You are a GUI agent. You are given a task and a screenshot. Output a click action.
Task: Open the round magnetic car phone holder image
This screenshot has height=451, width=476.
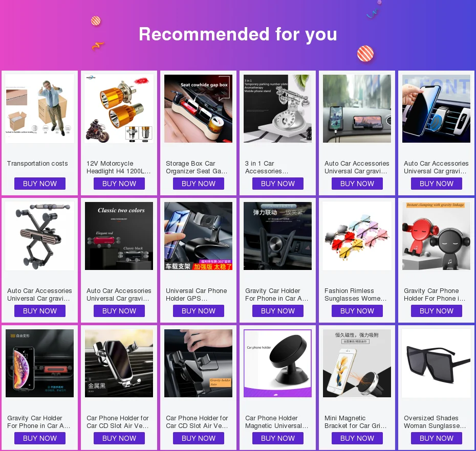pyautogui.click(x=278, y=364)
